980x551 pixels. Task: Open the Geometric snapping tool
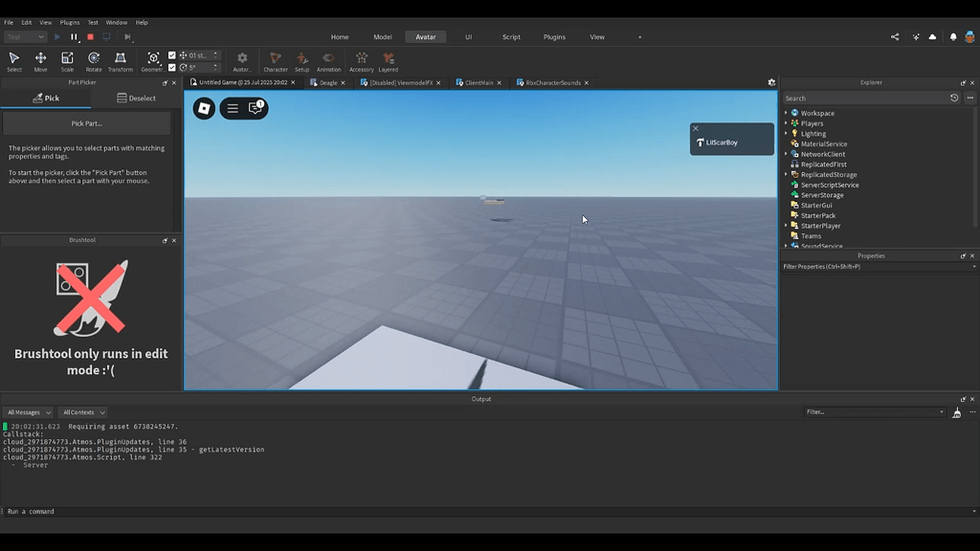(x=152, y=61)
